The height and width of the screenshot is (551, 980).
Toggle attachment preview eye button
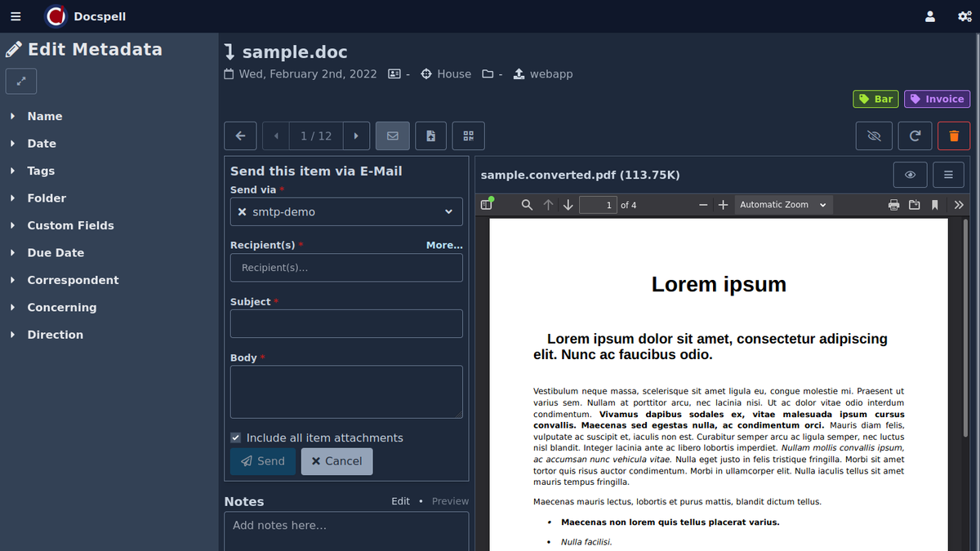[x=910, y=175]
